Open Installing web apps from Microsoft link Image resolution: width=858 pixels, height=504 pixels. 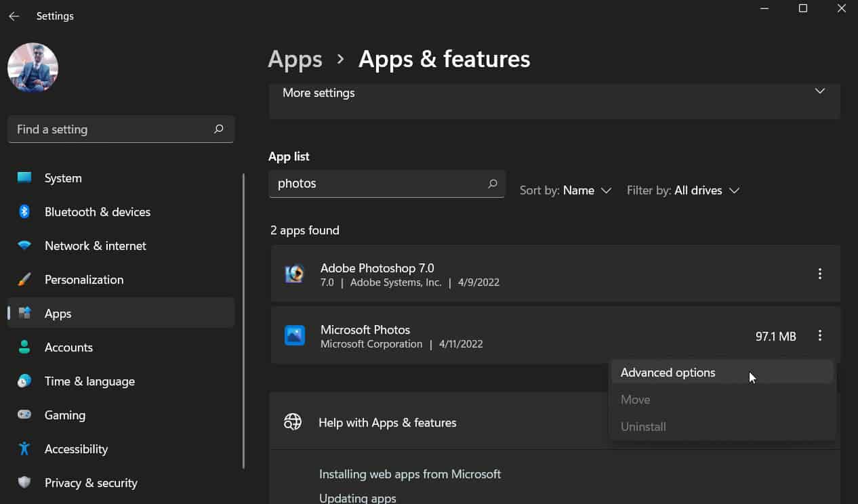409,474
